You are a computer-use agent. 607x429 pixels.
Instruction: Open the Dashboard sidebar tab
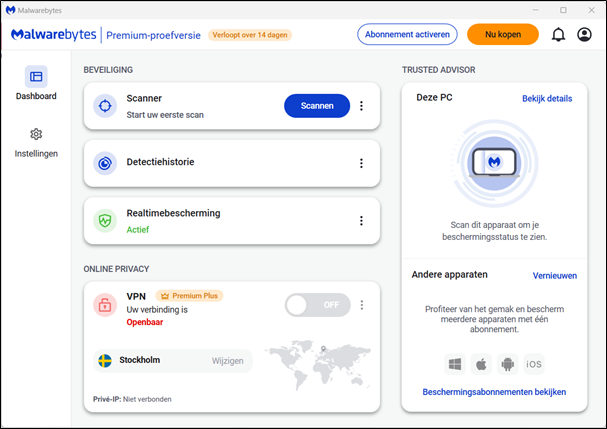(x=36, y=83)
